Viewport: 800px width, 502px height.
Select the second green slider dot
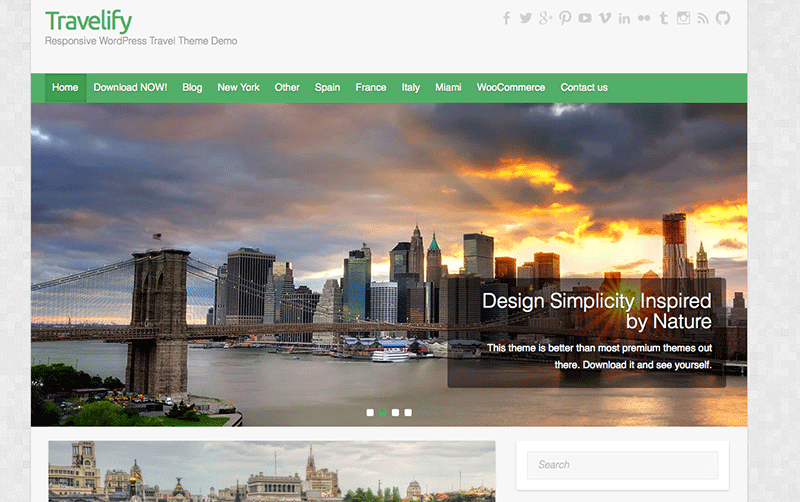tap(383, 413)
